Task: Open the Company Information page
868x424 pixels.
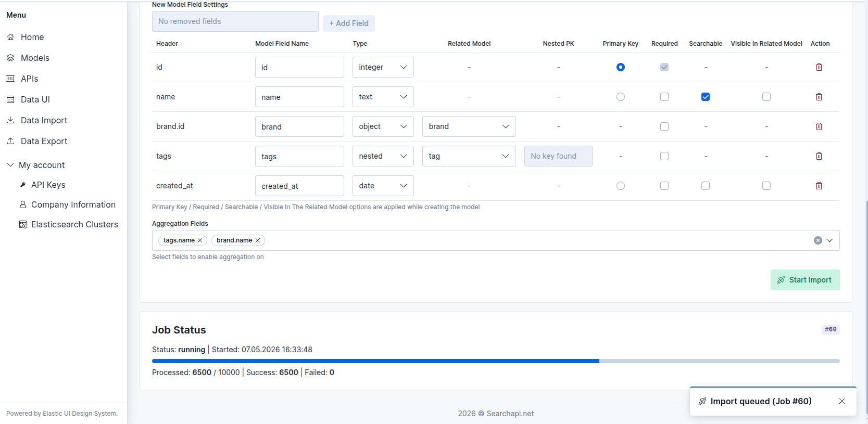Action: tap(73, 204)
